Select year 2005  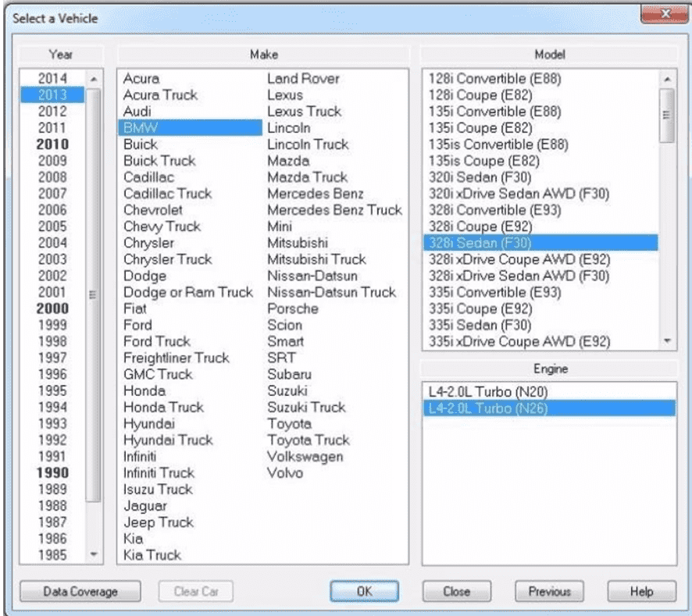(x=52, y=226)
